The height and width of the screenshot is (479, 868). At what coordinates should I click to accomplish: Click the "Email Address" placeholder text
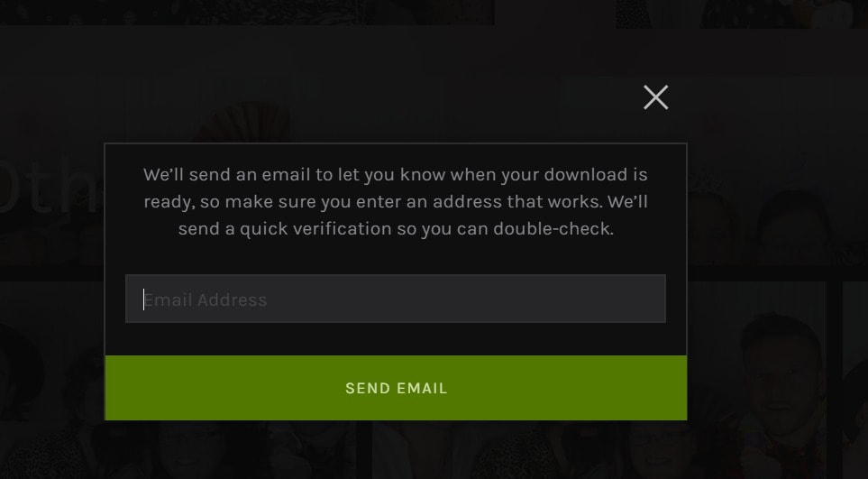(206, 299)
